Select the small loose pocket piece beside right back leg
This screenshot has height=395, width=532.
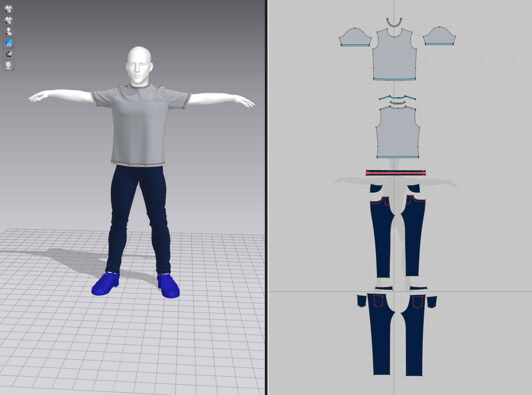(432, 302)
